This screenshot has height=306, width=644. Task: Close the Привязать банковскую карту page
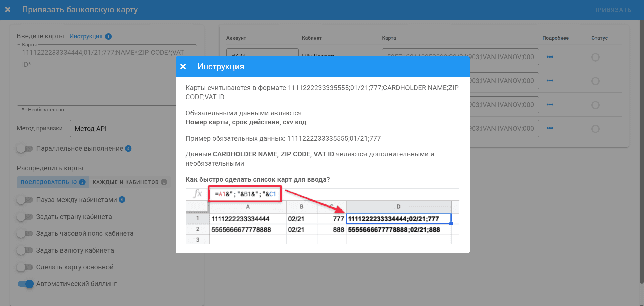point(8,10)
